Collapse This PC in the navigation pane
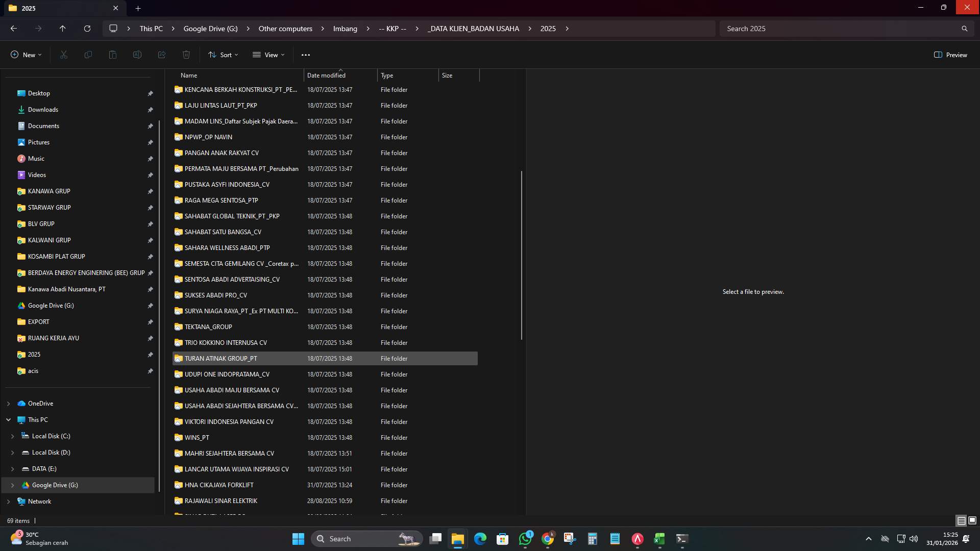Image resolution: width=980 pixels, height=551 pixels. click(8, 419)
